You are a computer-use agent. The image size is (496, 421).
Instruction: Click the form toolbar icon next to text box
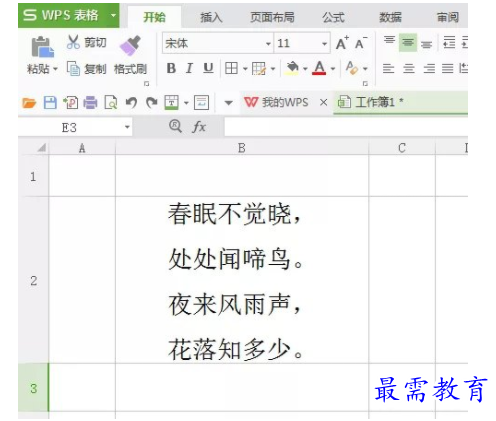[202, 103]
